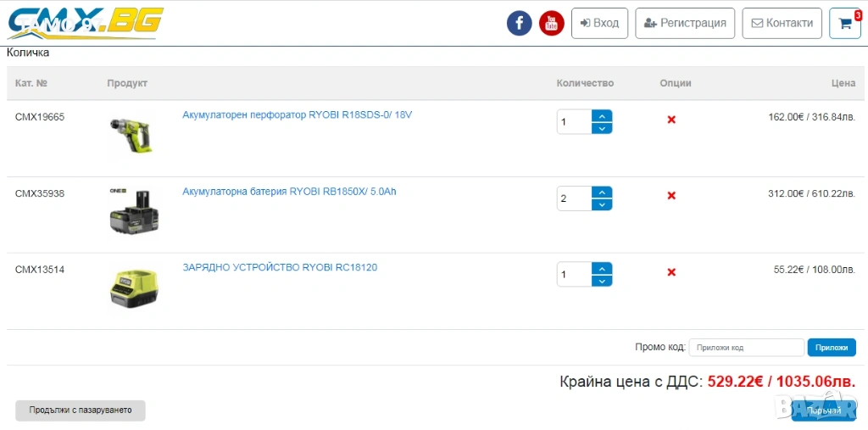868x430 pixels.
Task: Open the Контакти page
Action: 782,23
